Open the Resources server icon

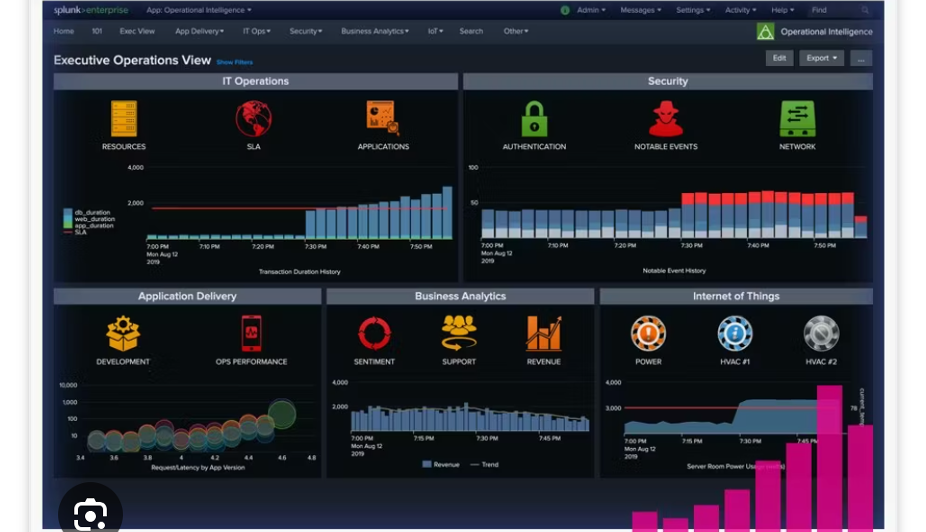[123, 119]
